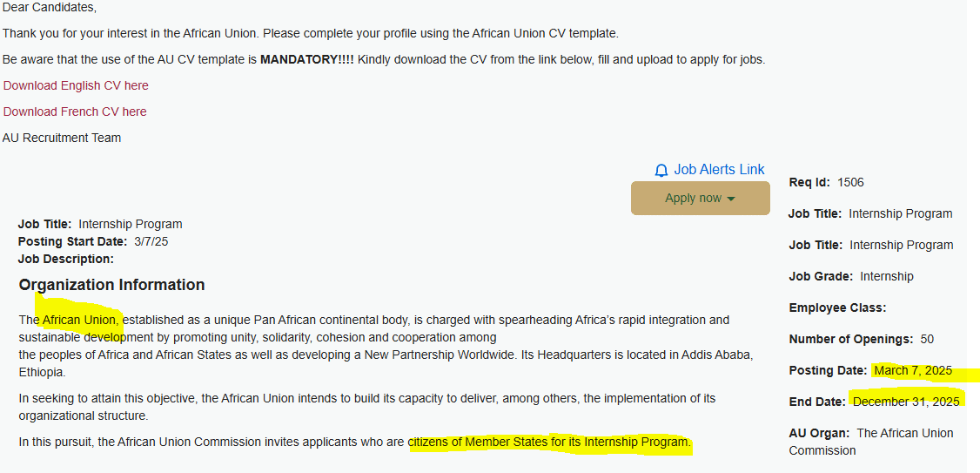
Task: Click the Organization Information heading
Action: (x=112, y=285)
